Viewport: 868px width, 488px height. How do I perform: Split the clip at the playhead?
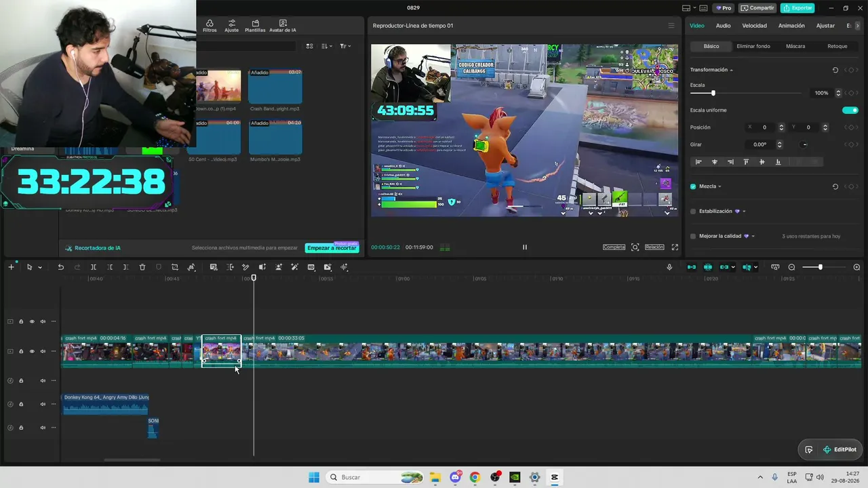(94, 267)
